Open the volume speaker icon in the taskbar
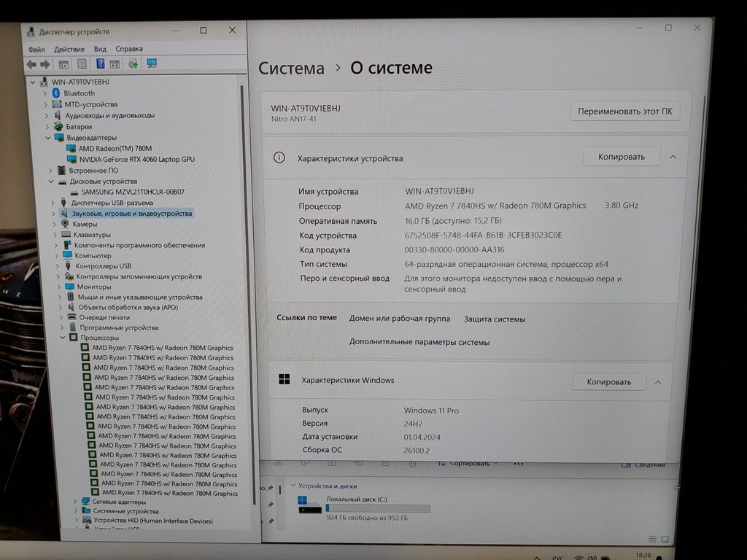 592,557
